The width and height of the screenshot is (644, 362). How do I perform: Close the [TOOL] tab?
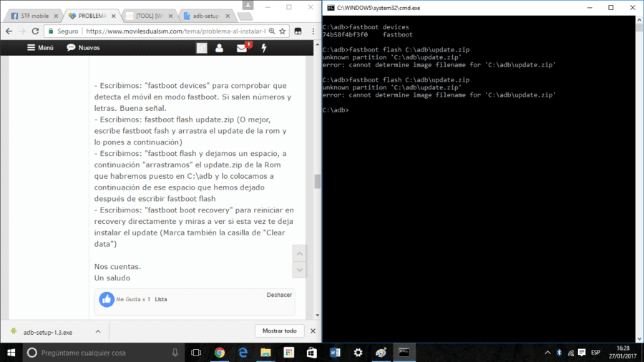(x=170, y=16)
